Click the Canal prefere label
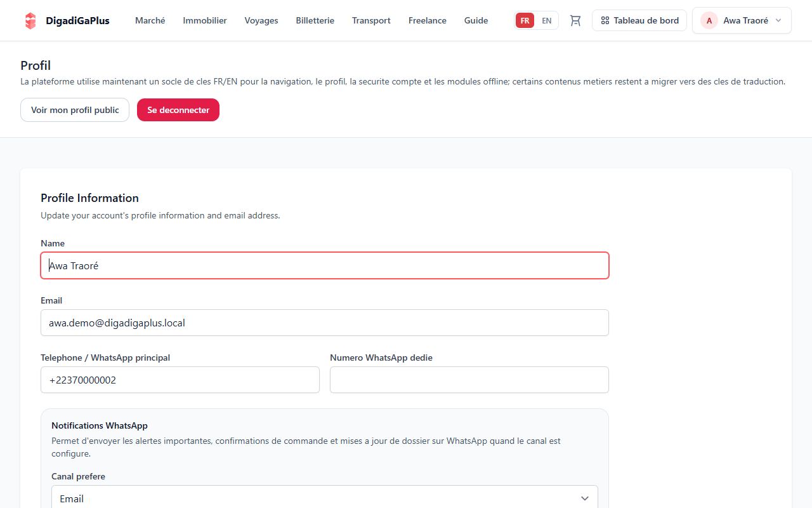The image size is (812, 508). coord(78,476)
